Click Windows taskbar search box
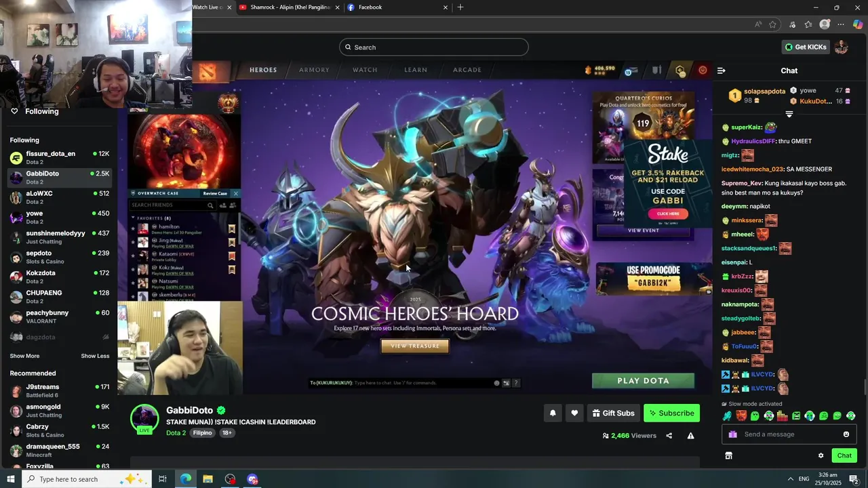 pos(85,479)
